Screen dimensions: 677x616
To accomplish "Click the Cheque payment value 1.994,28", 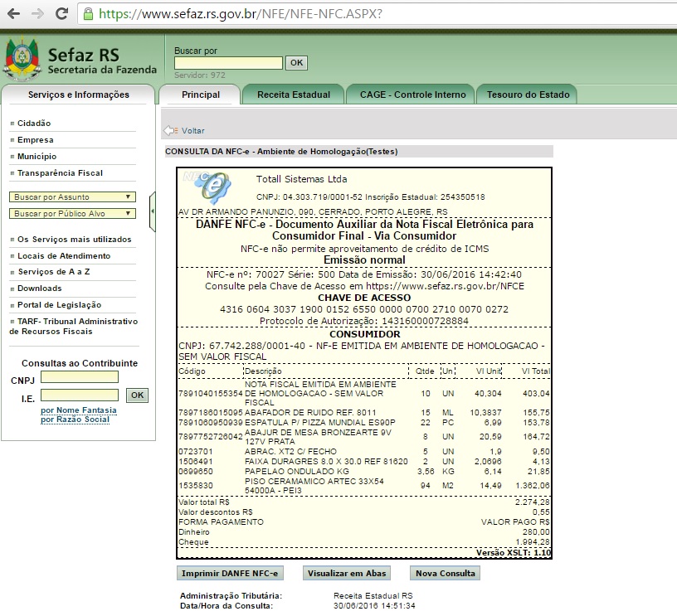I will (x=533, y=542).
